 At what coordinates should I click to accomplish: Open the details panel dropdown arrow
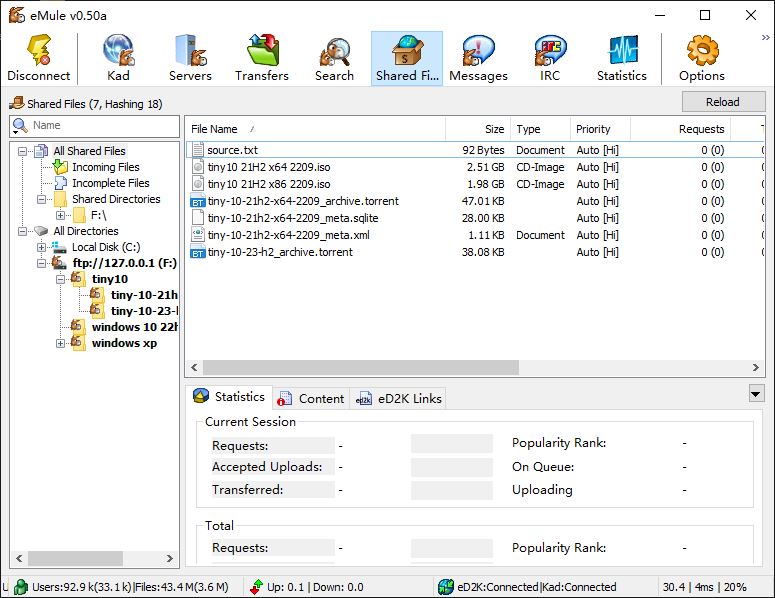[x=756, y=394]
